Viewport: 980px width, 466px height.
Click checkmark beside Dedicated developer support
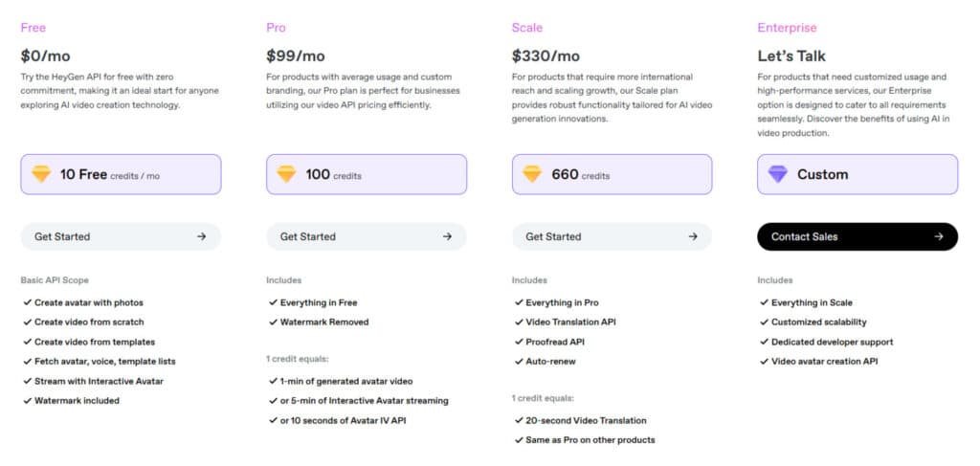(x=763, y=342)
